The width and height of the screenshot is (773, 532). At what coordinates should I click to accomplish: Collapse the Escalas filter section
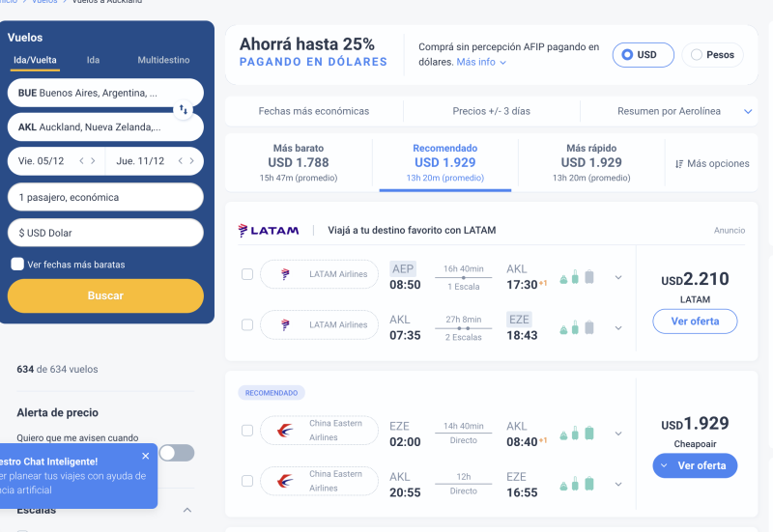tap(187, 510)
